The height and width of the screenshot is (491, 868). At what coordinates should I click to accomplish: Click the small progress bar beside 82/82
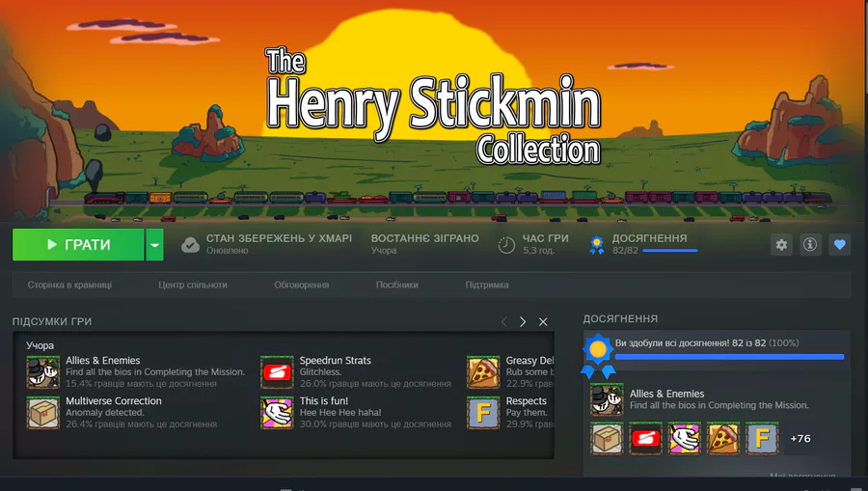click(x=670, y=251)
